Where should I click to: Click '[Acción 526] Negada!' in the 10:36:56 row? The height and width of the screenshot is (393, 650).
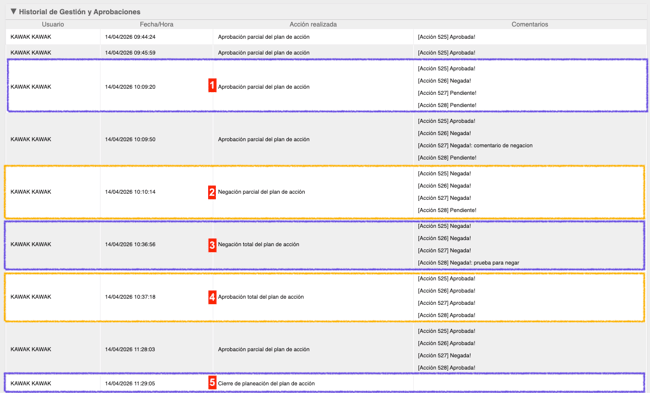pos(444,238)
